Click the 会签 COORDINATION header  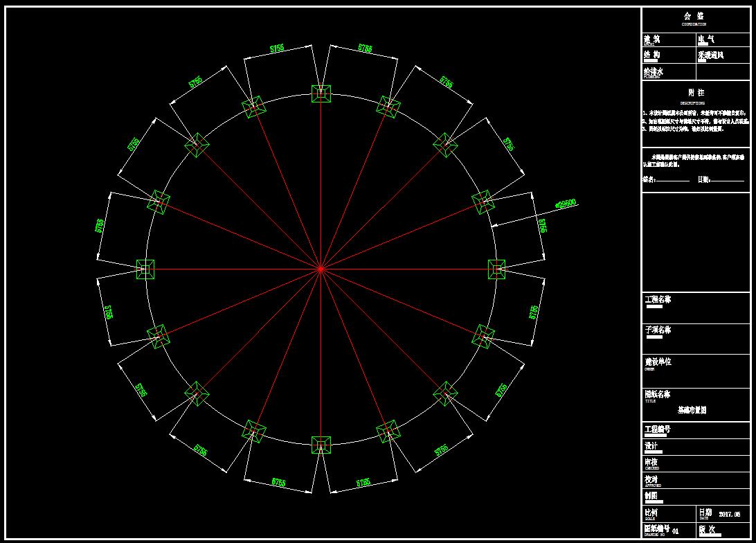point(694,18)
